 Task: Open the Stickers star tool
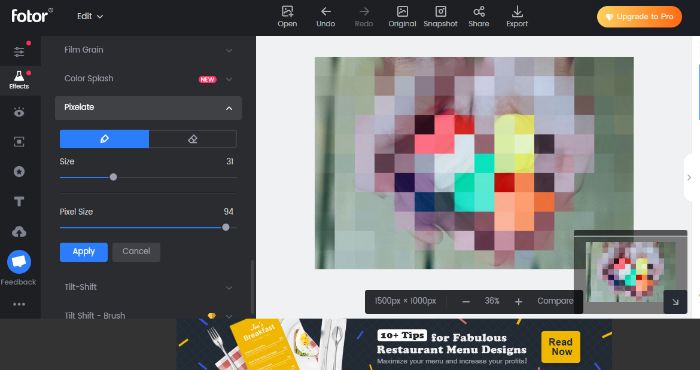click(19, 171)
